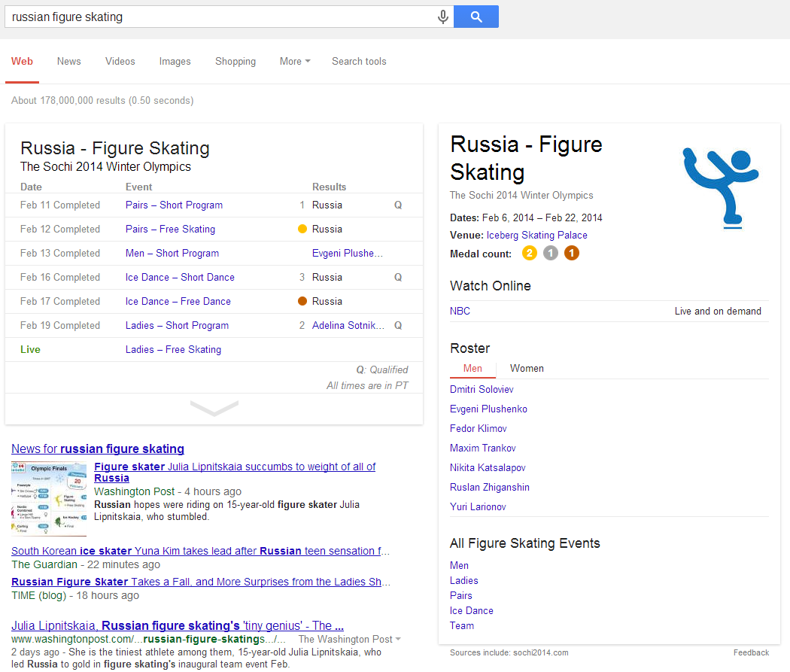This screenshot has height=672, width=790.
Task: Click bronze medal dot for Ice Dance Free Dance
Action: coord(302,301)
